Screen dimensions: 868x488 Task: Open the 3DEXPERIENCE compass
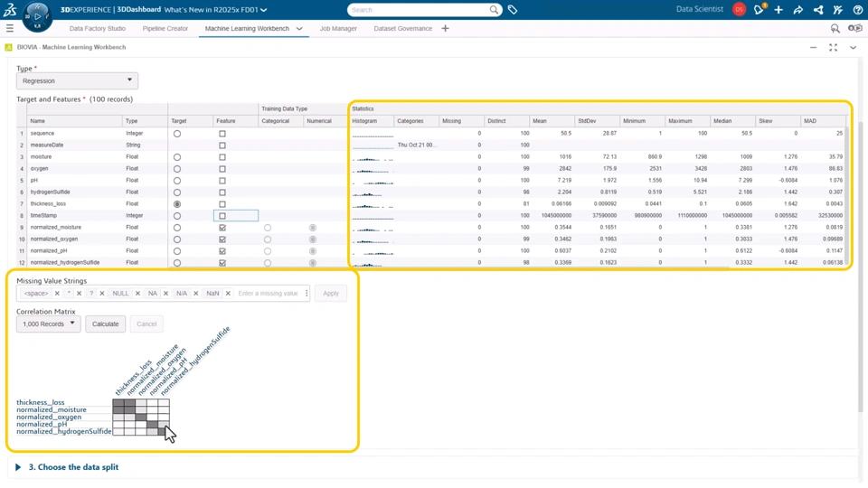point(37,16)
